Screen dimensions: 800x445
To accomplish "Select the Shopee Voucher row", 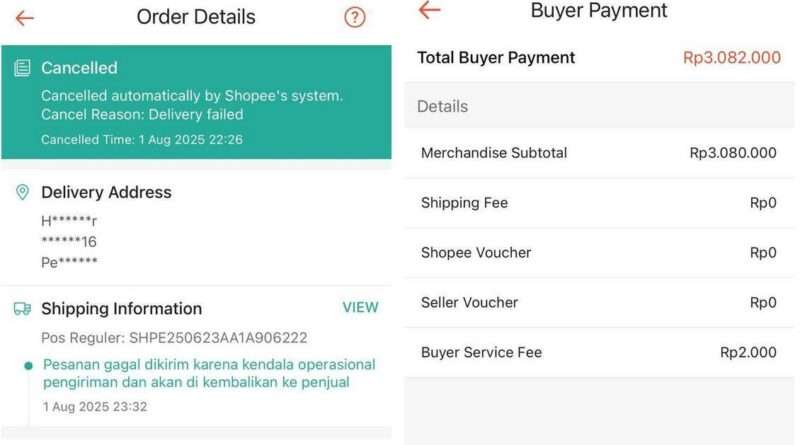I will pyautogui.click(x=599, y=253).
